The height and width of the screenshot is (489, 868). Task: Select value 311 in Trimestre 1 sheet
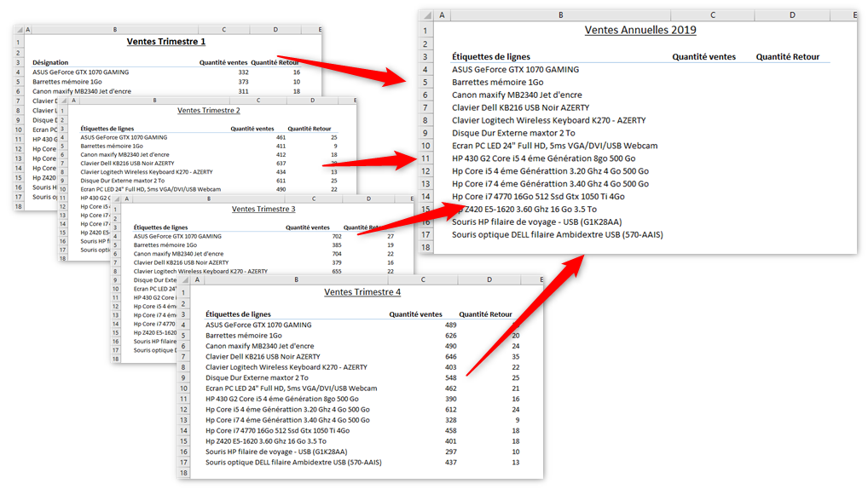[244, 91]
